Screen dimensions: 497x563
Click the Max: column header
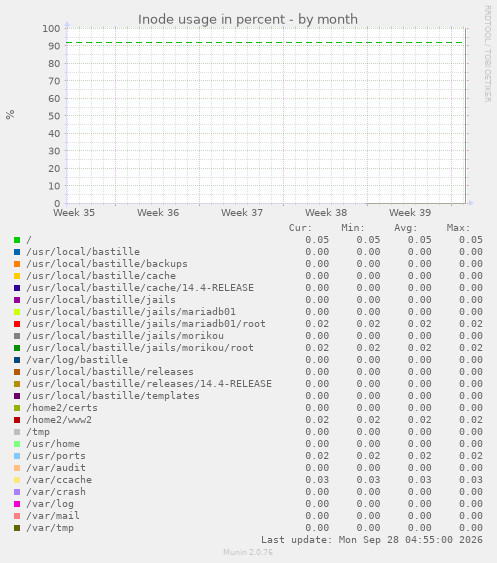[x=458, y=228]
